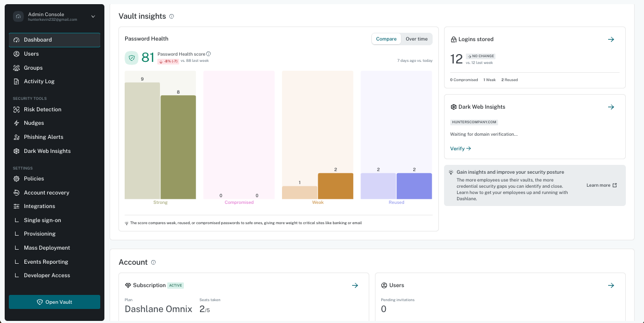The image size is (644, 323).
Task: Click the Dashlane Omnix plan name
Action: click(x=158, y=309)
